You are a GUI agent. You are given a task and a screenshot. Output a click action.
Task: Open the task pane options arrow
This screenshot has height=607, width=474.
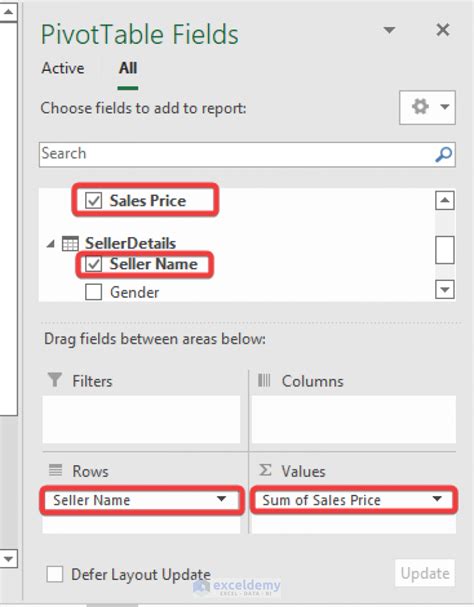tap(389, 30)
